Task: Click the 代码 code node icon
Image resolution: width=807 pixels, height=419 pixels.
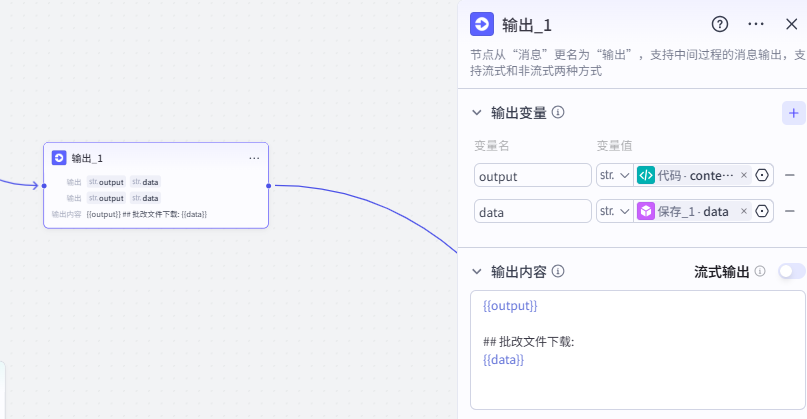Action: [x=646, y=176]
